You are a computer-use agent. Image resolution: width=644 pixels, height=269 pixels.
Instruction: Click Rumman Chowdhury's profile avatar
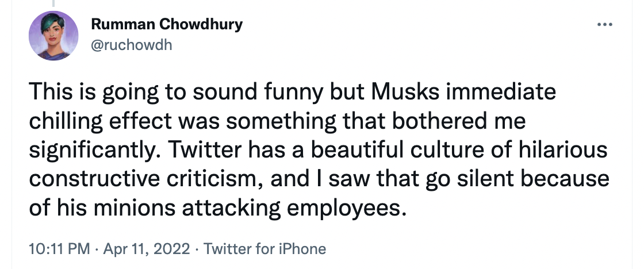53,36
